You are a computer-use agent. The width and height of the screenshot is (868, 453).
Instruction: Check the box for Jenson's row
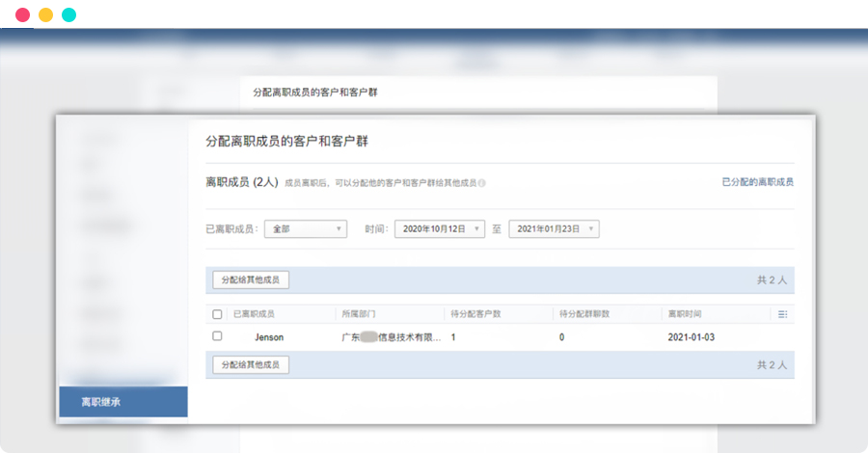tap(217, 336)
